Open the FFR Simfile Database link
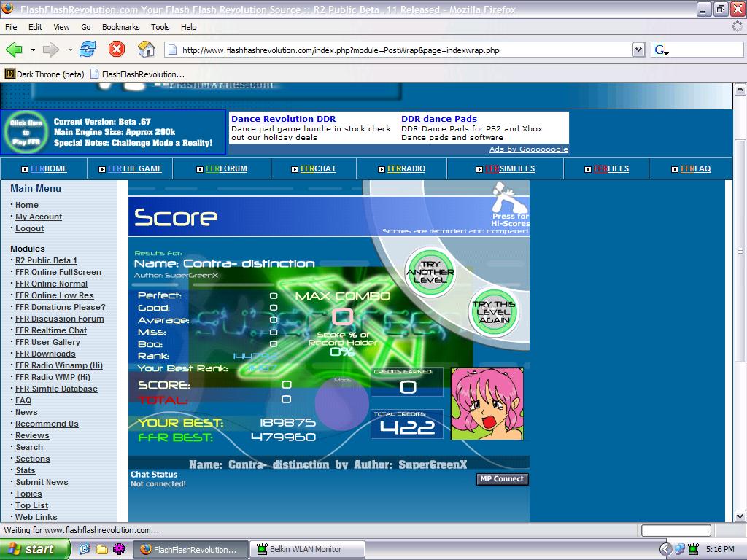747x560 pixels. [x=56, y=389]
